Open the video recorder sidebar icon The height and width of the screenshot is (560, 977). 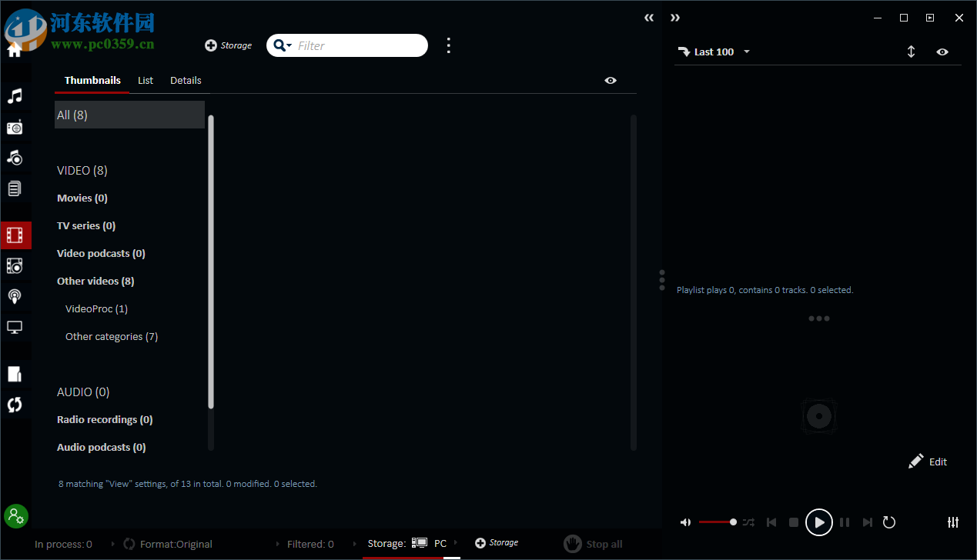pos(15,266)
